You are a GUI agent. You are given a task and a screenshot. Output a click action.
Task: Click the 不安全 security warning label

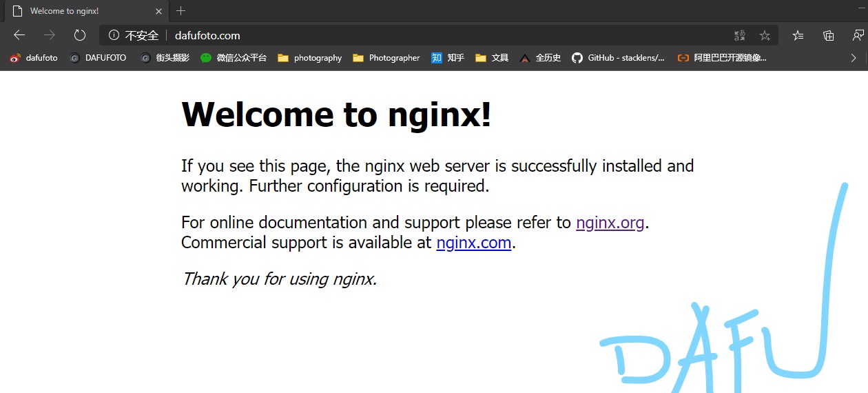(x=142, y=35)
